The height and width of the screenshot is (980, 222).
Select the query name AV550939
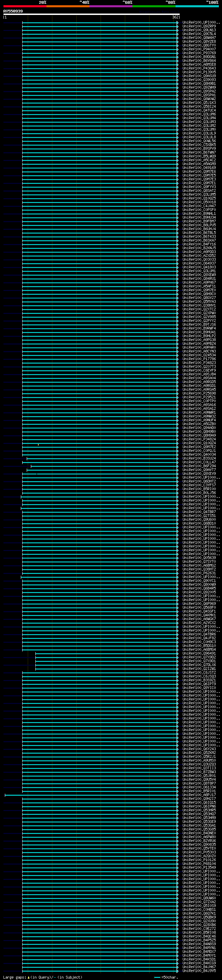click(13, 11)
